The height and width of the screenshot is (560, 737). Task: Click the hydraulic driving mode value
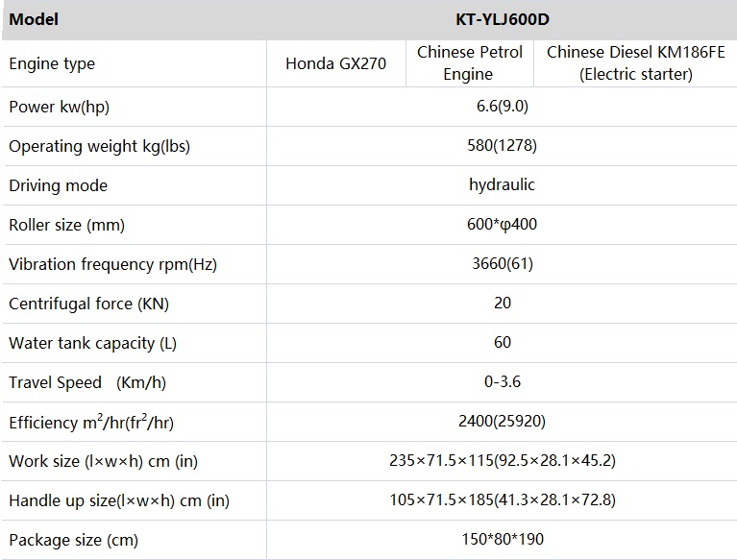point(502,184)
